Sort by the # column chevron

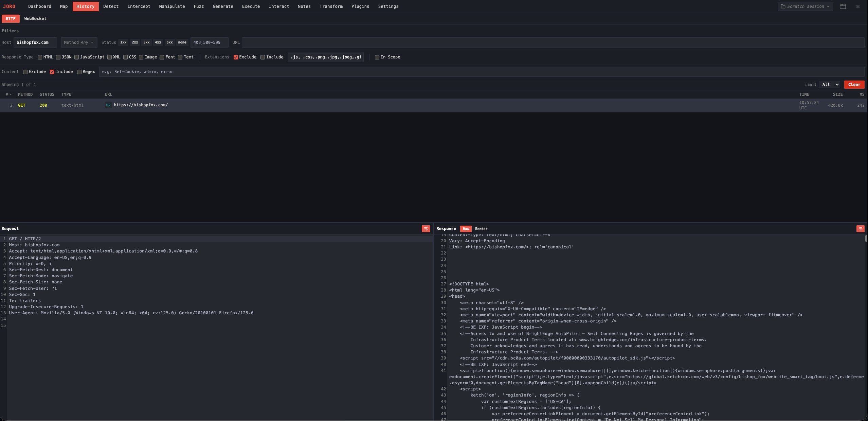[11, 94]
